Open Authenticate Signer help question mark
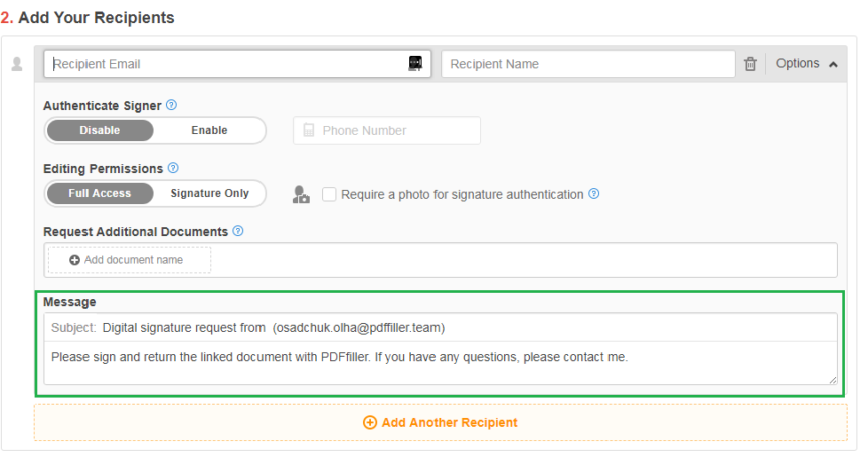Screen dimensions: 868x465 coord(171,106)
